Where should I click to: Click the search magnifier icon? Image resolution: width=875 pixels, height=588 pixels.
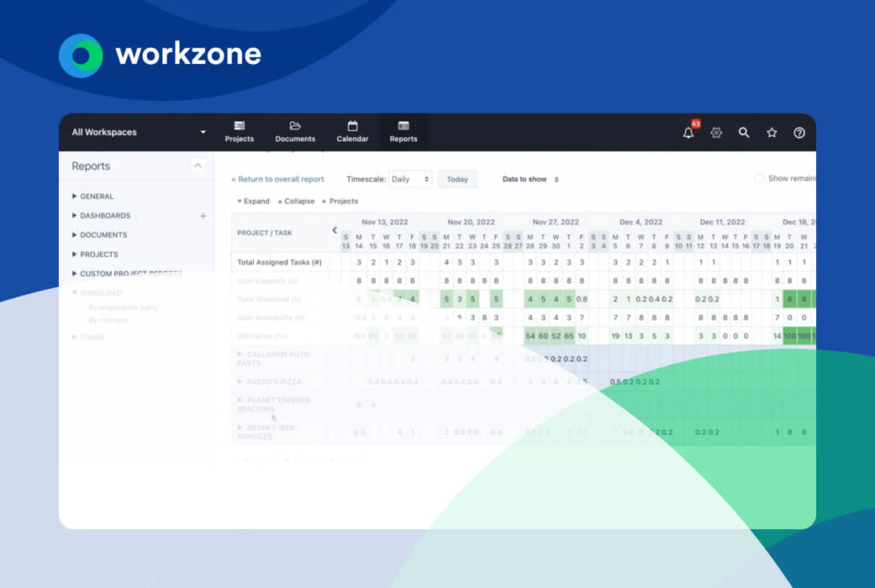coord(743,132)
